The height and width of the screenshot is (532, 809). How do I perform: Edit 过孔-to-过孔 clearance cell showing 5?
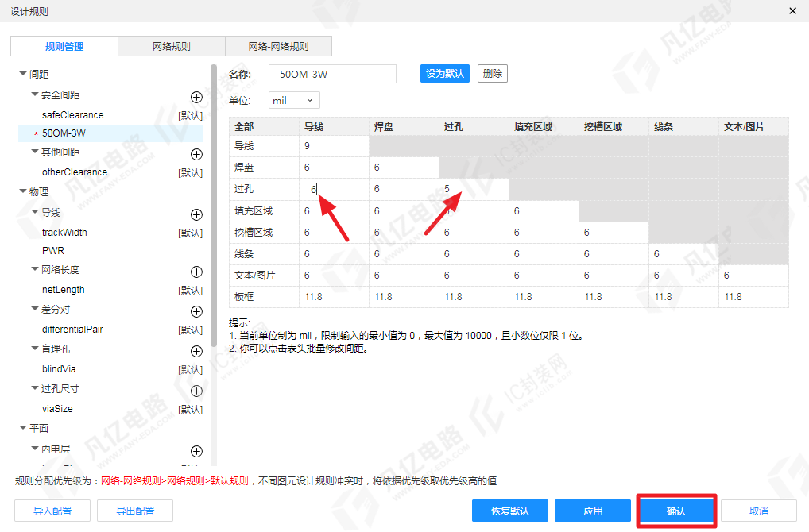(x=474, y=189)
